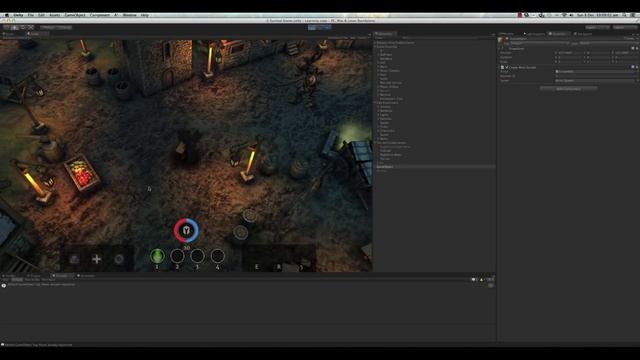Toggle Clear on Play in Console
The image size is (640, 360).
point(32,280)
